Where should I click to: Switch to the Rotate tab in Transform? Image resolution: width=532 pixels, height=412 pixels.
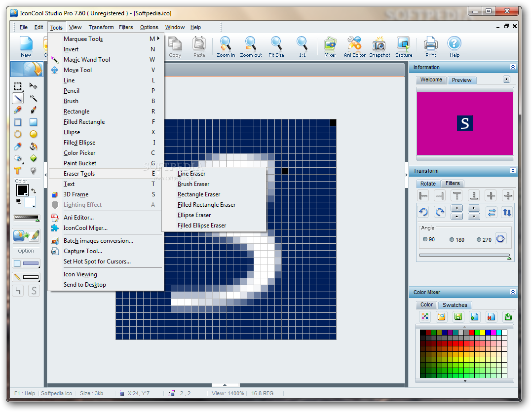428,184
